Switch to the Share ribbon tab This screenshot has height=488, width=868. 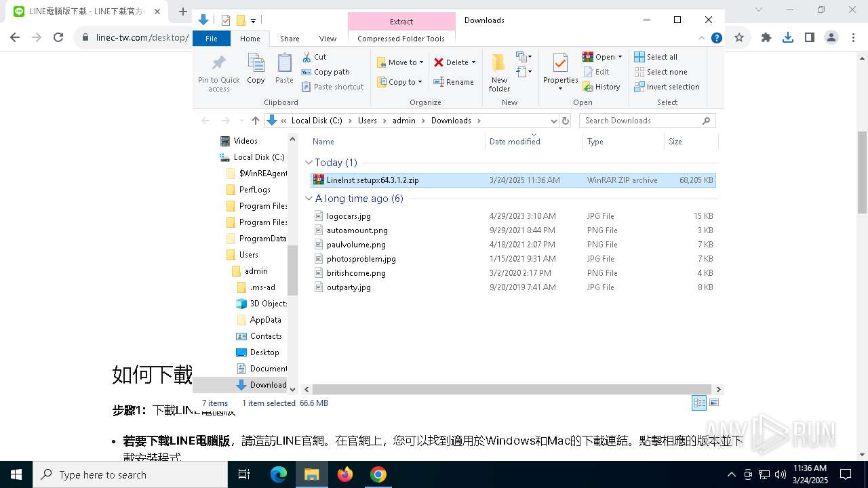(290, 39)
